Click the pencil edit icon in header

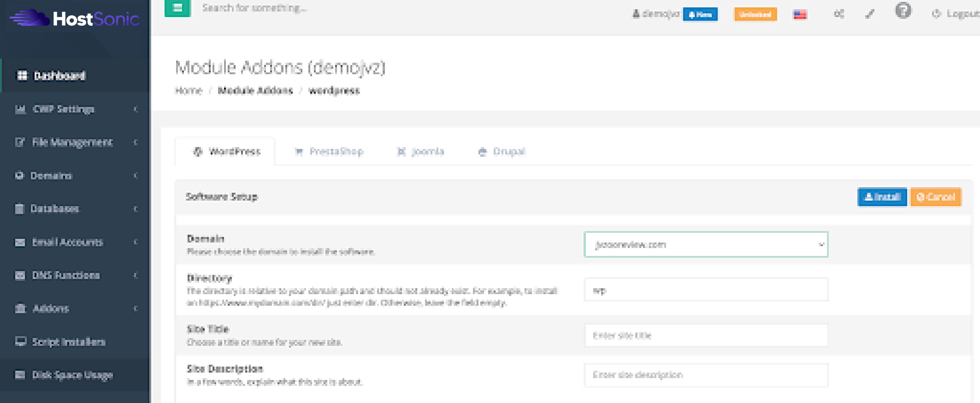(x=869, y=14)
